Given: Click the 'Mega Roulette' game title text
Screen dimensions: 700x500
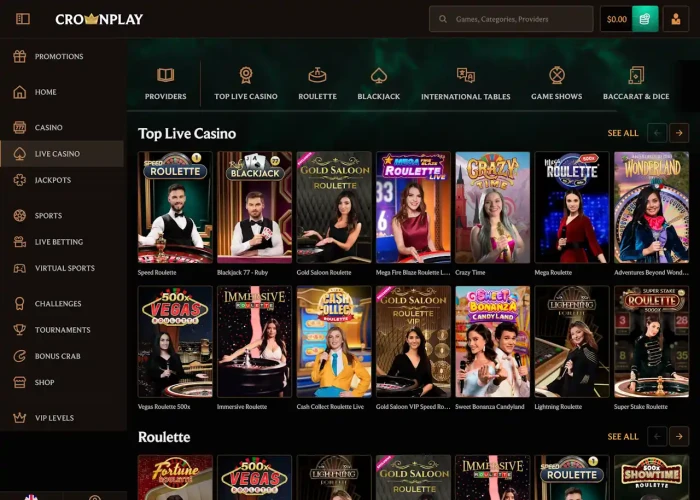Looking at the screenshot, I should pos(553,272).
